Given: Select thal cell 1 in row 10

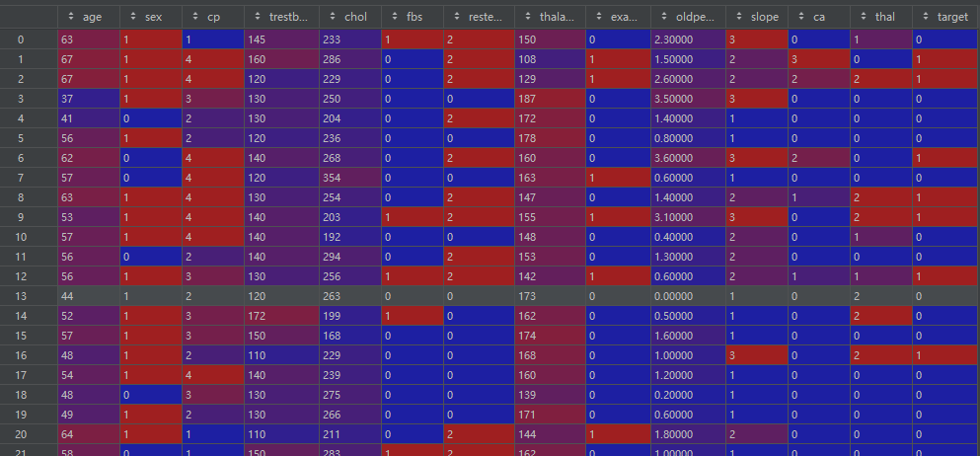Looking at the screenshot, I should pyautogui.click(x=881, y=237).
